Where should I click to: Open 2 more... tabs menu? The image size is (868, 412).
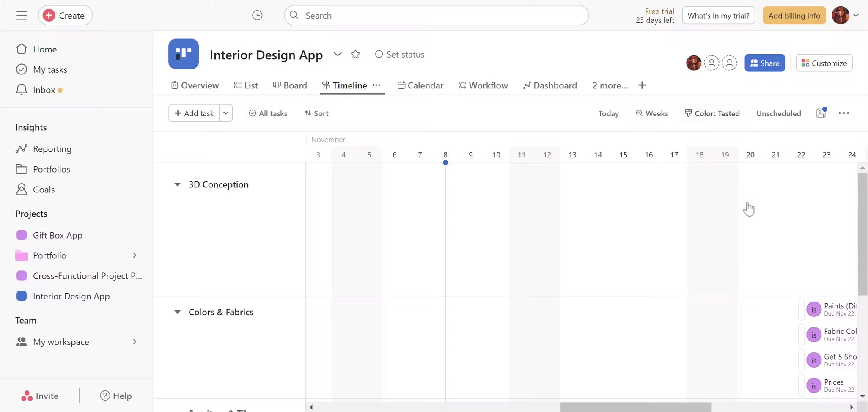click(x=610, y=85)
